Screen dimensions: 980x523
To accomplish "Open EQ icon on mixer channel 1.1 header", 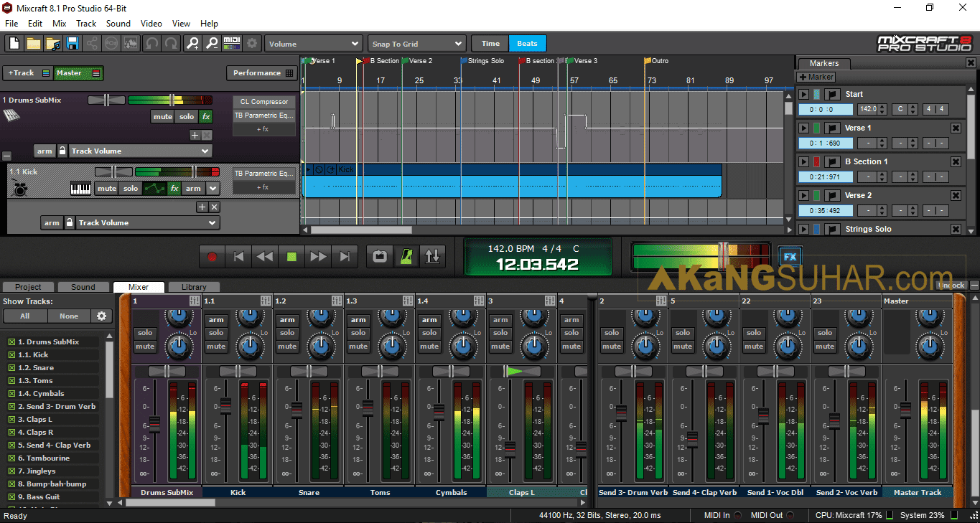I will tap(266, 301).
